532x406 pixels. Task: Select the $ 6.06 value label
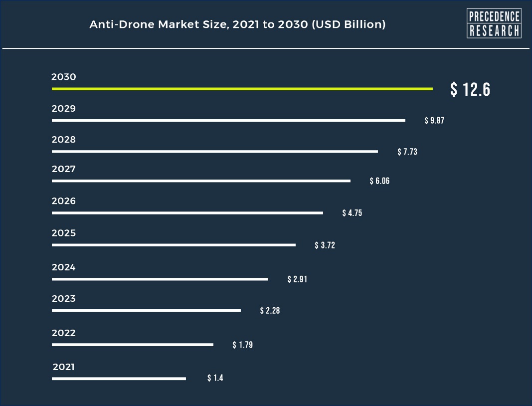click(379, 181)
